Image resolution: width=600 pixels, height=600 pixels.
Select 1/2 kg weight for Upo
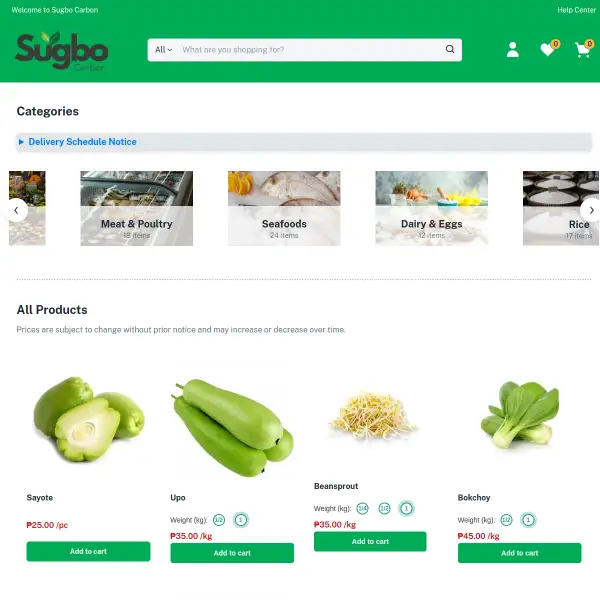click(x=219, y=520)
